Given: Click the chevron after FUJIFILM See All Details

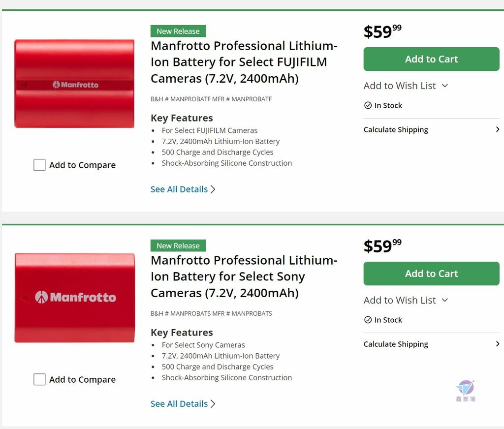Looking at the screenshot, I should 213,189.
